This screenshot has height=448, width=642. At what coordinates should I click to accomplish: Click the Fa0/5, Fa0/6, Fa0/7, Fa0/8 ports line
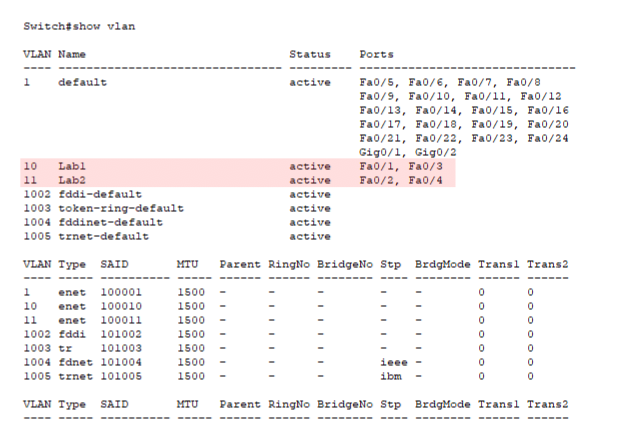pyautogui.click(x=449, y=82)
